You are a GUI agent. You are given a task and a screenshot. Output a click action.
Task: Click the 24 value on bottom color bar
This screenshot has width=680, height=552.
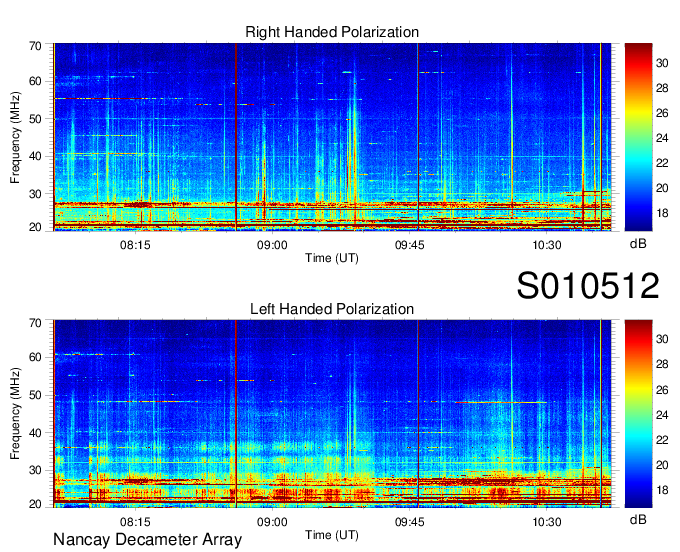click(662, 415)
